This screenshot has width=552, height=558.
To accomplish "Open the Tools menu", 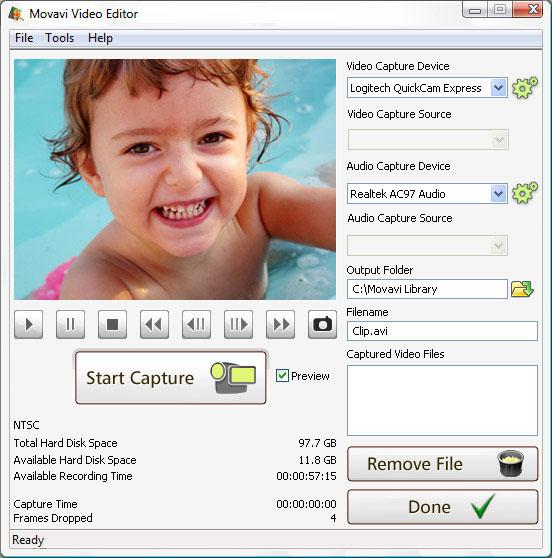I will coord(59,38).
